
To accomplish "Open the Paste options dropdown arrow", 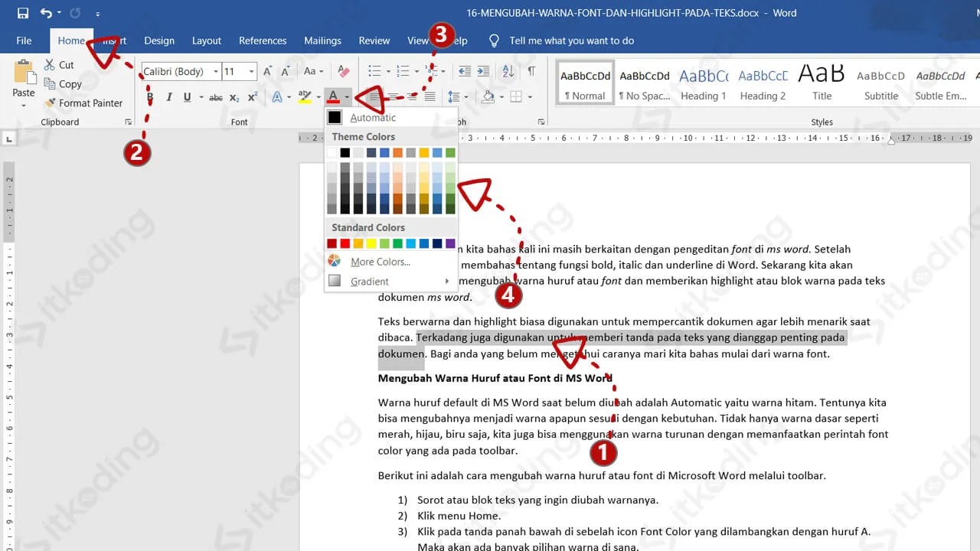I will click(24, 106).
